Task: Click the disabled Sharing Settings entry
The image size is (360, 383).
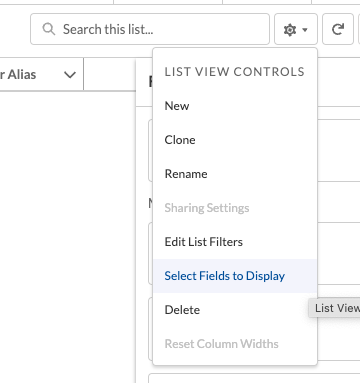Action: tap(235, 208)
